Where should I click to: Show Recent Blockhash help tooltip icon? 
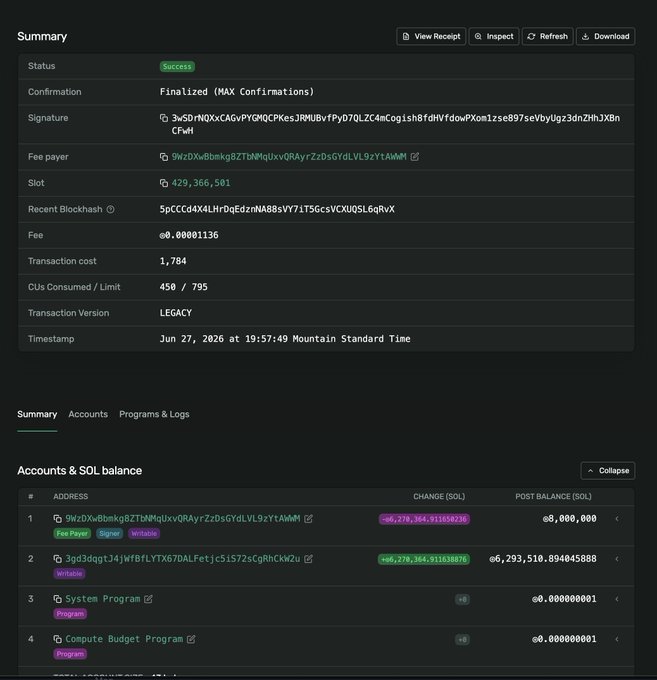coord(111,209)
